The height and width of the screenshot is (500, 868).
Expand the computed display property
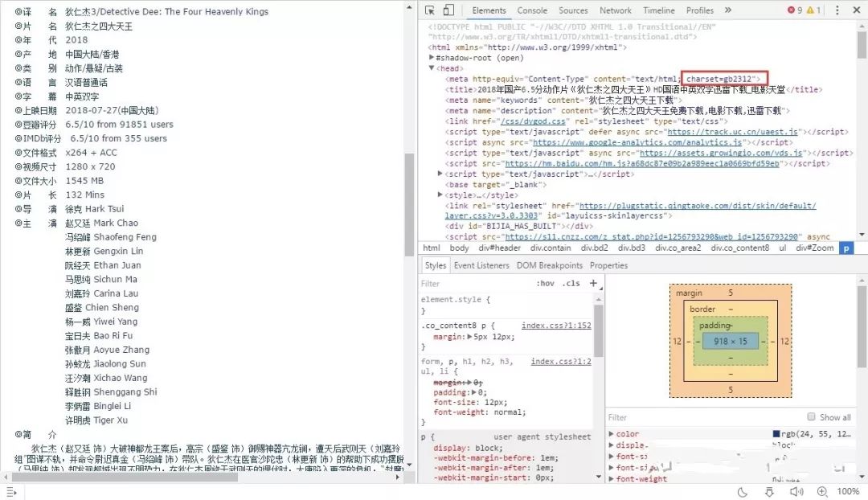611,445
